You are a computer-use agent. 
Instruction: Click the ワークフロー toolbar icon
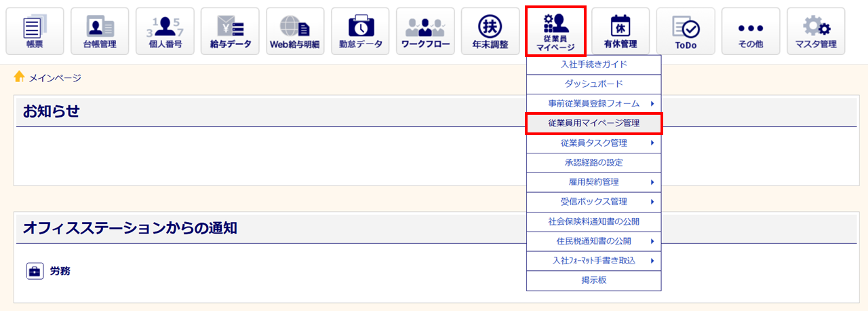pos(425,31)
